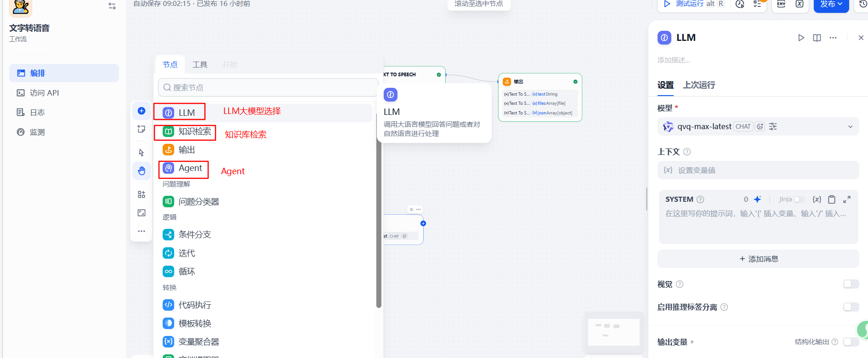Choose the 代码执行 node

pyautogui.click(x=265, y=305)
